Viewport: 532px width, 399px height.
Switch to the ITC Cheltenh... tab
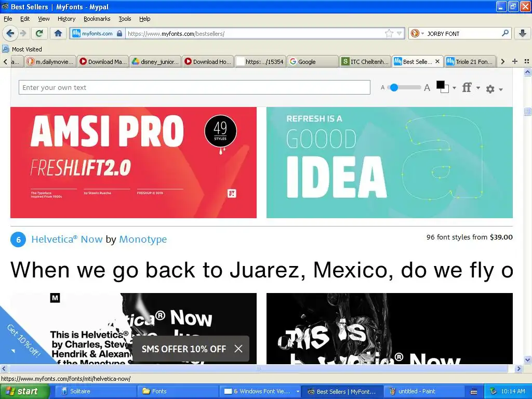pyautogui.click(x=365, y=61)
